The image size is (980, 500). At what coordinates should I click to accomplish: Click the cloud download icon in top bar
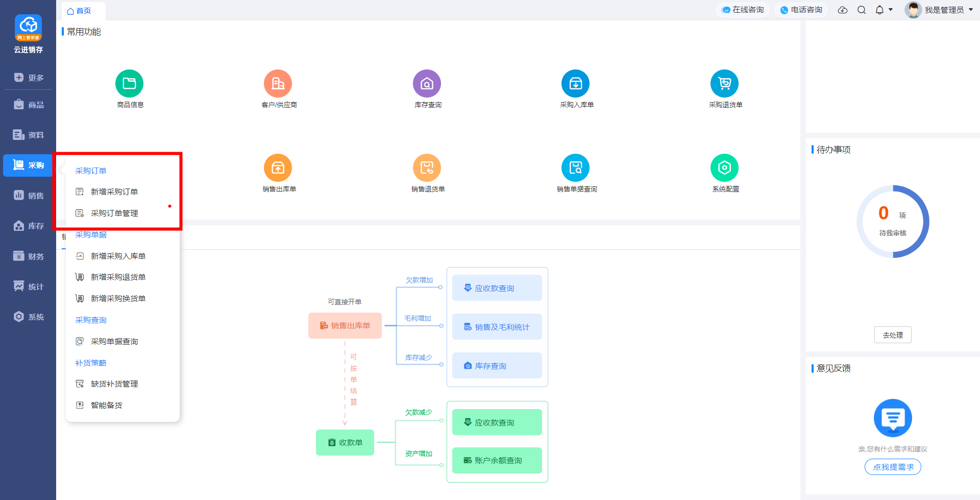pos(843,10)
